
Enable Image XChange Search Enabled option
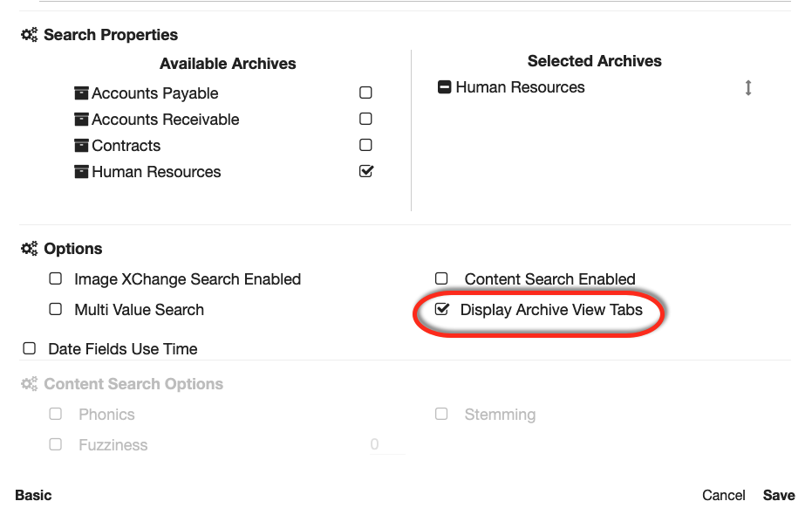(56, 279)
